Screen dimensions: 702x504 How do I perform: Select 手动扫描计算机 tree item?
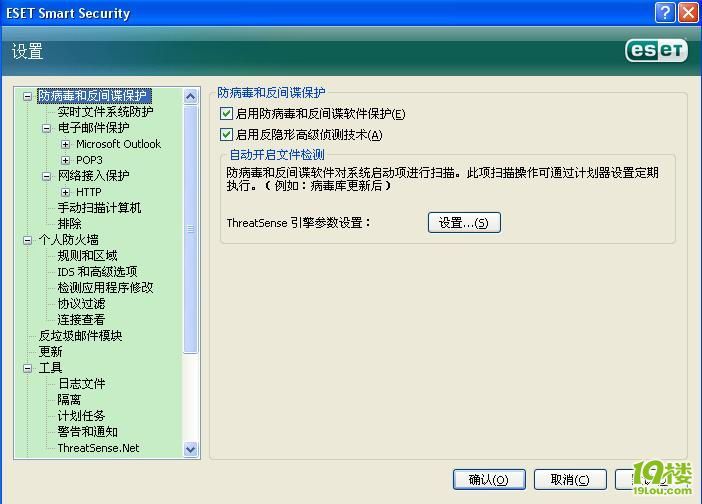(99, 208)
